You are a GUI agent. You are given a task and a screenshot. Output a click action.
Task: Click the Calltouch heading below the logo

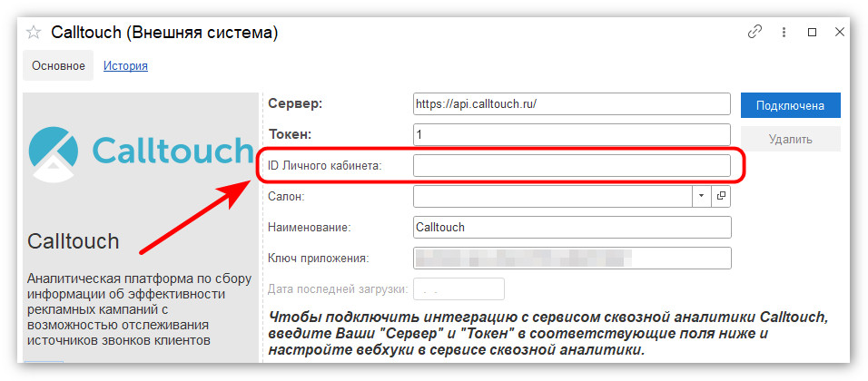[73, 241]
